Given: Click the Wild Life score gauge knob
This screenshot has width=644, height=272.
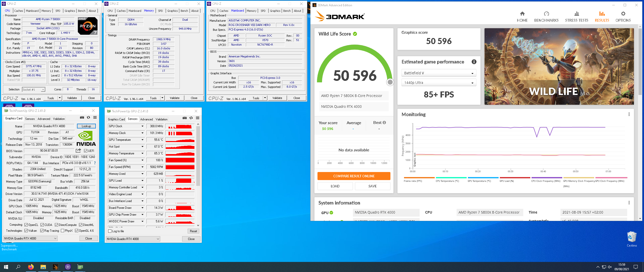Looking at the screenshot, I should click(x=390, y=82).
